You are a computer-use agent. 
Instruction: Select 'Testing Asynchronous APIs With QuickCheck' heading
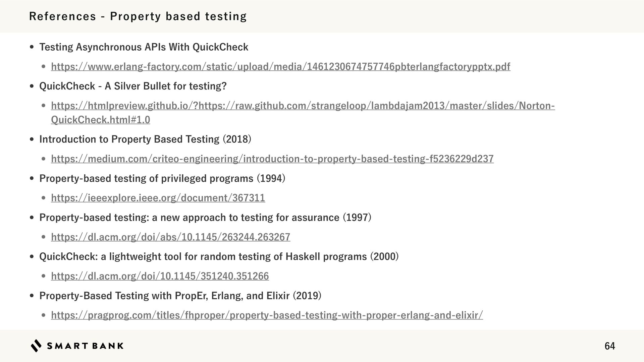click(x=144, y=47)
